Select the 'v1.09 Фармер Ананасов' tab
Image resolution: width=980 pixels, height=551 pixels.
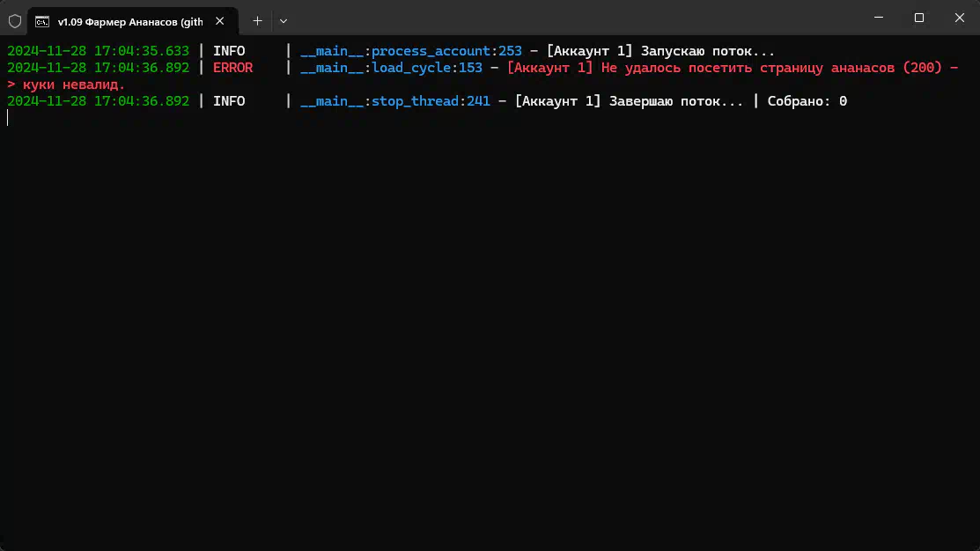coord(132,21)
